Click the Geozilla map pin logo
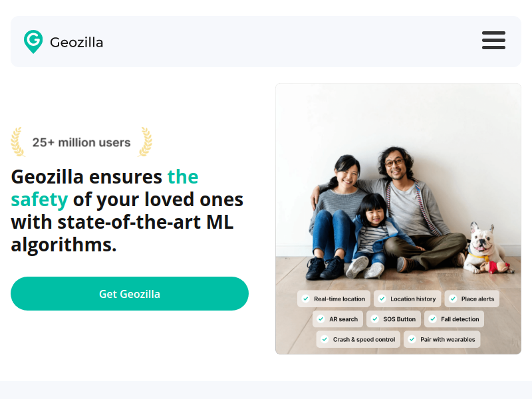The height and width of the screenshot is (399, 532). pyautogui.click(x=33, y=41)
